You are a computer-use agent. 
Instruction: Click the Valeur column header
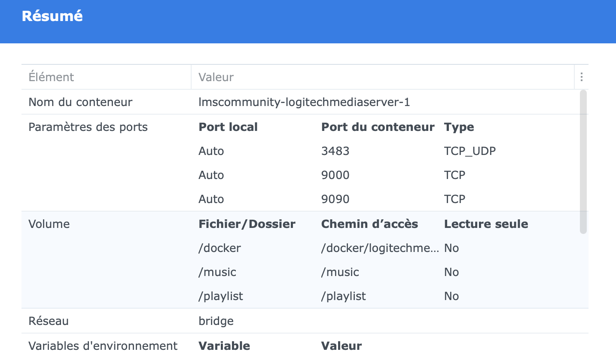(216, 77)
